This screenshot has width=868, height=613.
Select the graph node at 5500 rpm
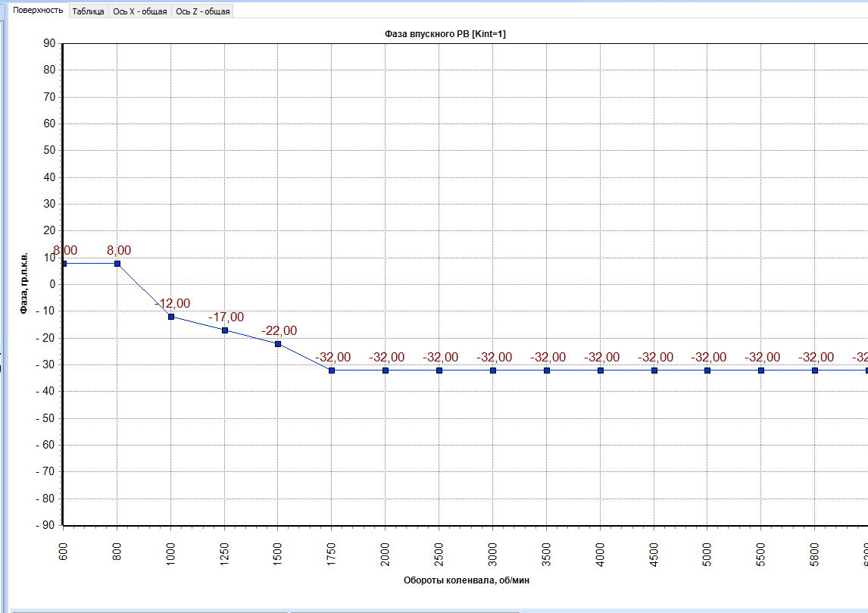761,371
